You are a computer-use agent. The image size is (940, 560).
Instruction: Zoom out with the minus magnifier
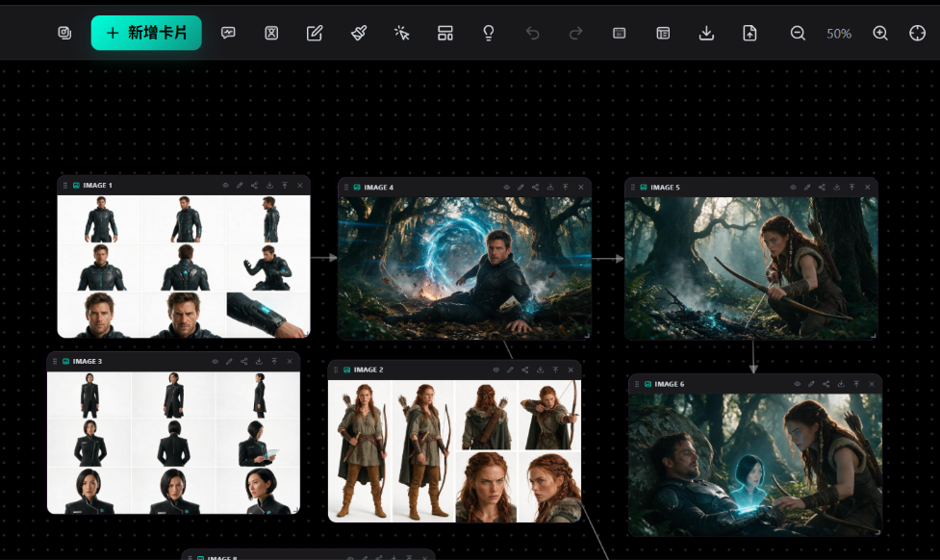pos(798,33)
